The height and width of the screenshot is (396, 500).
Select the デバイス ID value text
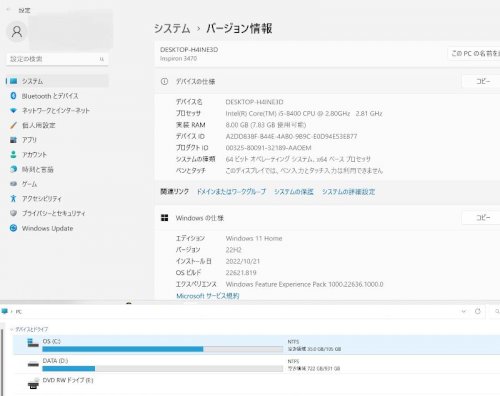(291, 136)
